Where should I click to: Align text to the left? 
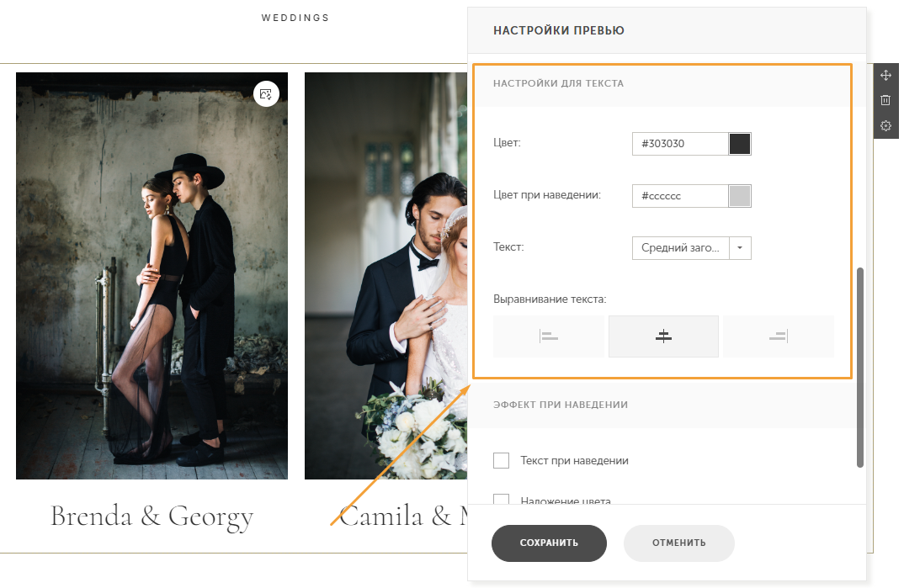549,336
